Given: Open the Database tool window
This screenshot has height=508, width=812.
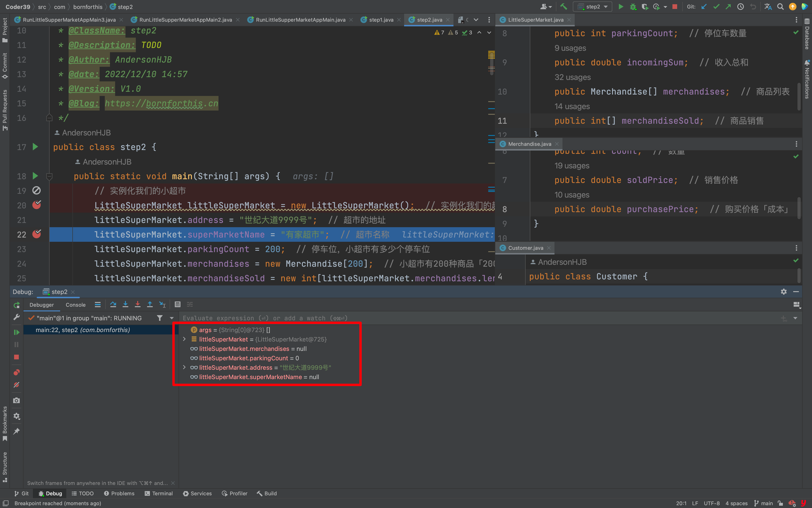Looking at the screenshot, I should (x=807, y=34).
